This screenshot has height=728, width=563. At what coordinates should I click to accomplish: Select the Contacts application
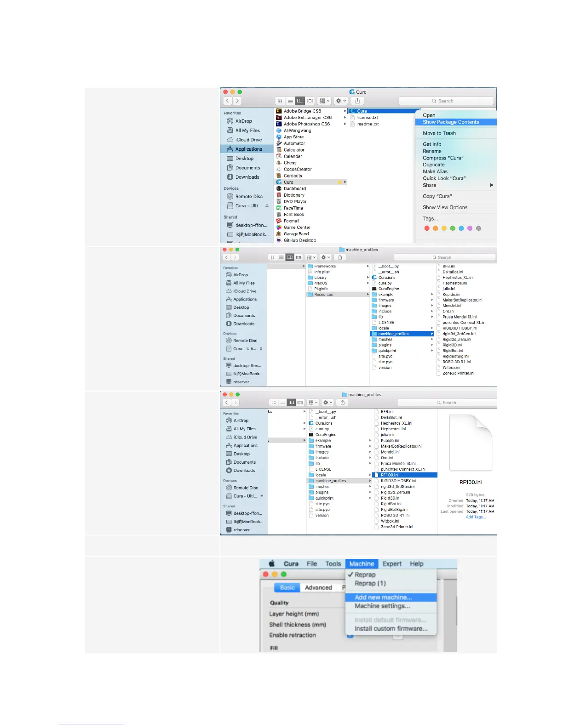coord(293,176)
